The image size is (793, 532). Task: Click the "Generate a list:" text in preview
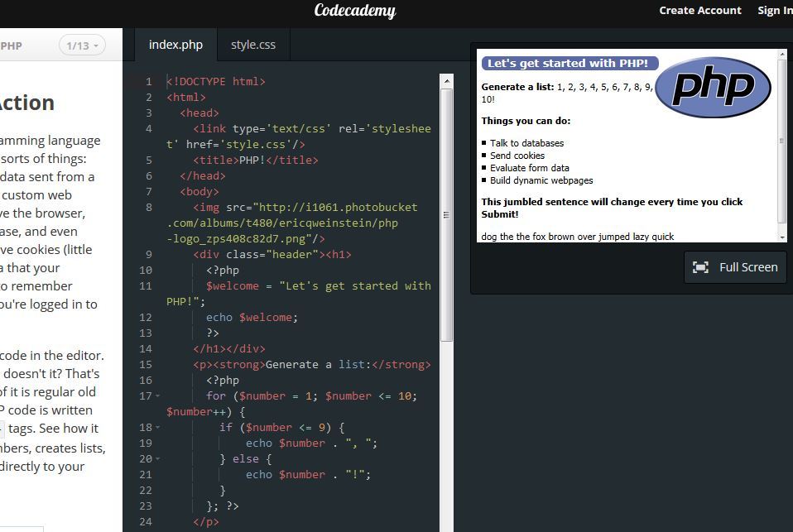click(x=517, y=87)
